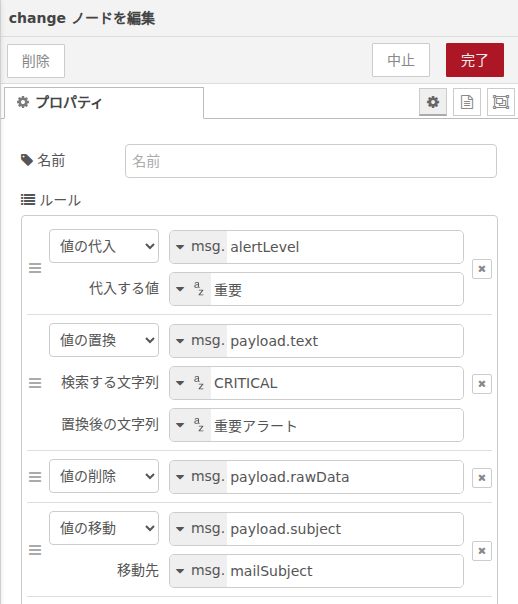Open node properties gear icon
This screenshot has height=604, width=518.
pyautogui.click(x=433, y=102)
